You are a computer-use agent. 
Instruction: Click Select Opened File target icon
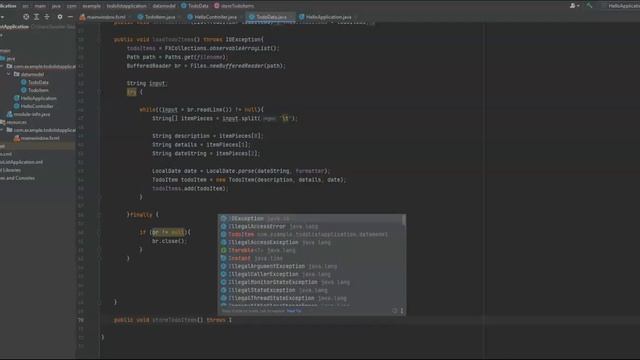(26, 17)
